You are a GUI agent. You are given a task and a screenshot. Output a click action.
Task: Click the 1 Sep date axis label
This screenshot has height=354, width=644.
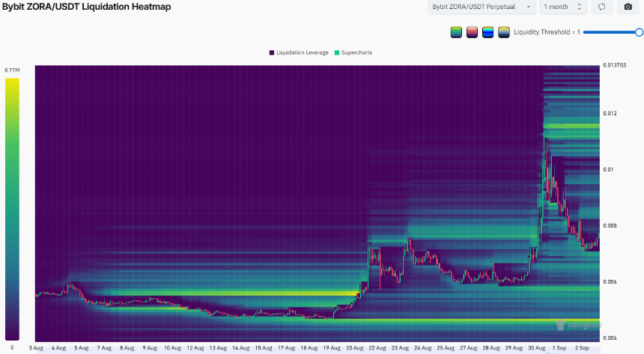(x=559, y=348)
